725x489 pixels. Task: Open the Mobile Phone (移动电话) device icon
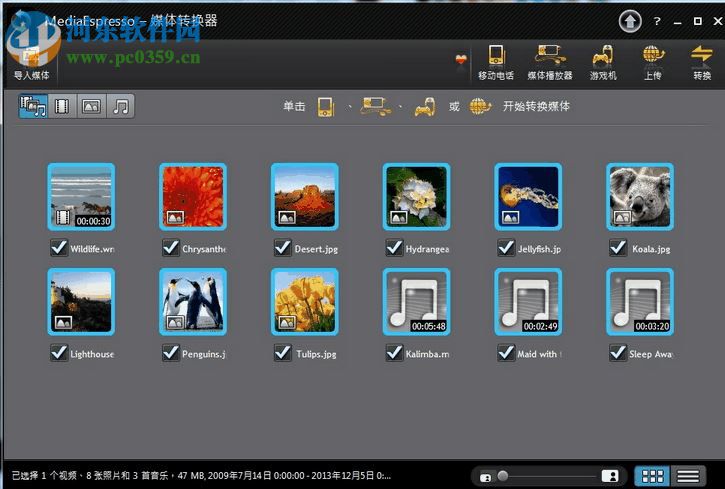click(x=496, y=56)
